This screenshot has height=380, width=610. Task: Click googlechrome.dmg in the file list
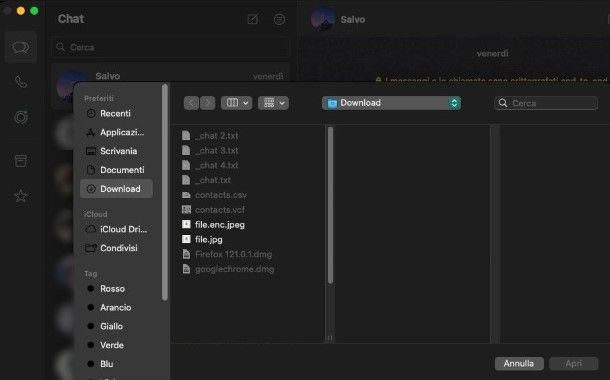coord(235,269)
